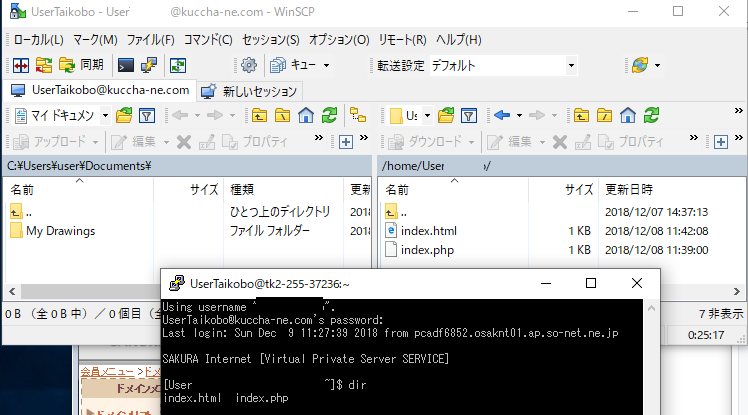748x415 pixels.
Task: Click the local panel open directory icon
Action: 124,115
